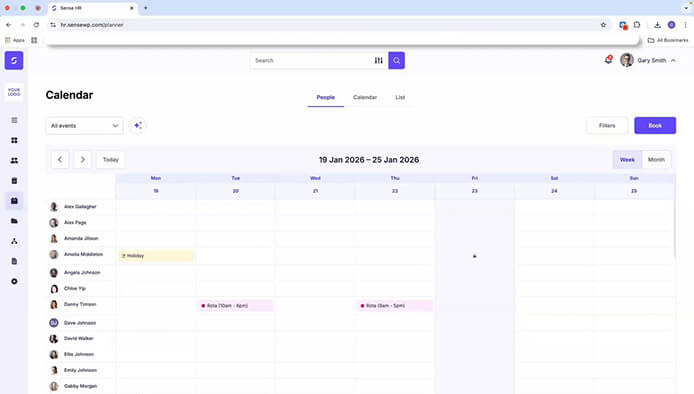The height and width of the screenshot is (394, 694).
Task: Click YOUR LOGO placeholder in sidebar
Action: point(14,92)
